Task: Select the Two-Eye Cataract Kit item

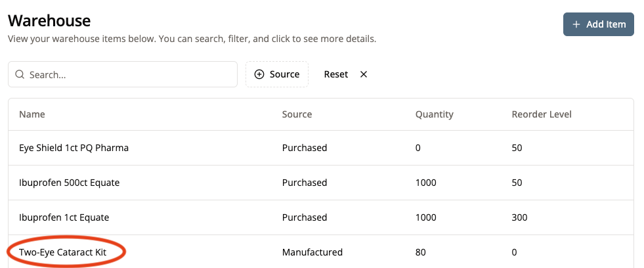Action: [x=66, y=252]
